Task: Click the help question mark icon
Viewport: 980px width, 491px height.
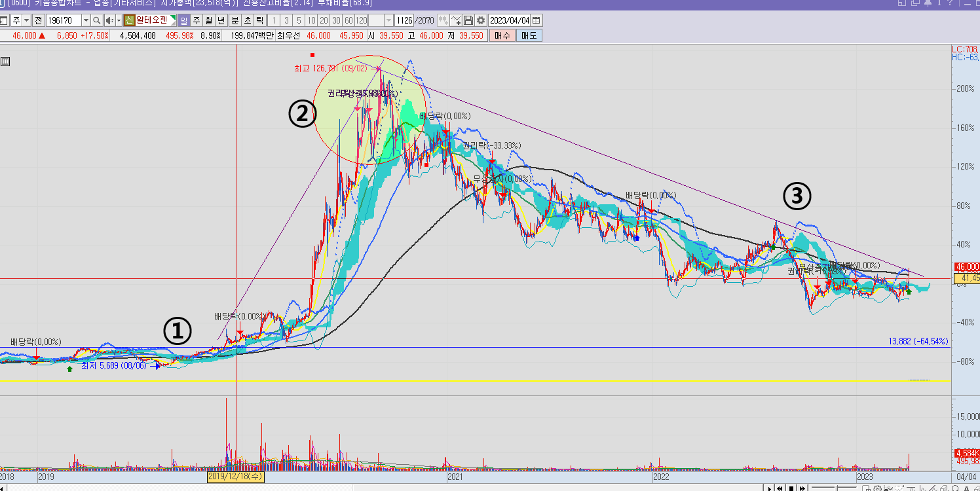Action: coord(950,3)
